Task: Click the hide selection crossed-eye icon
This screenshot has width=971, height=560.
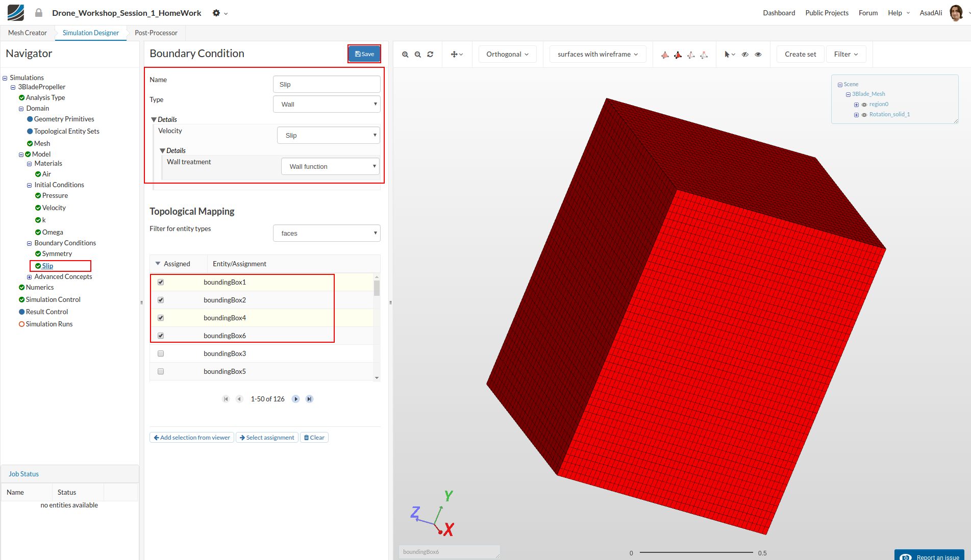Action: tap(745, 55)
